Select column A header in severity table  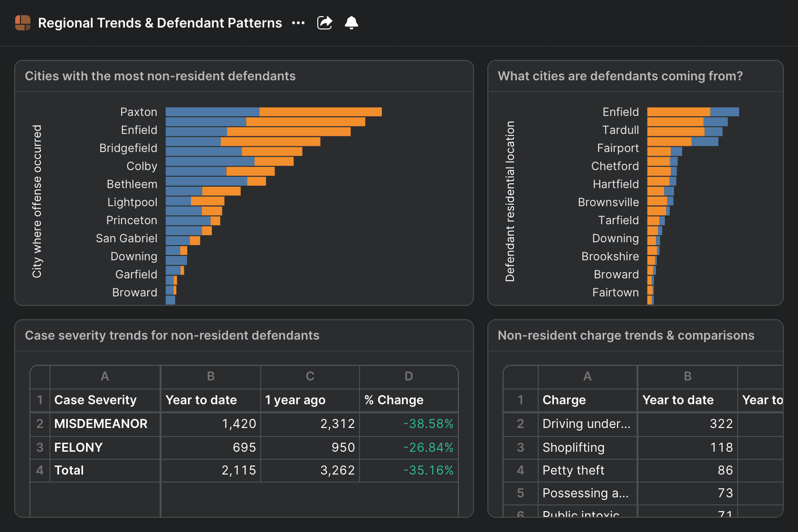(105, 377)
